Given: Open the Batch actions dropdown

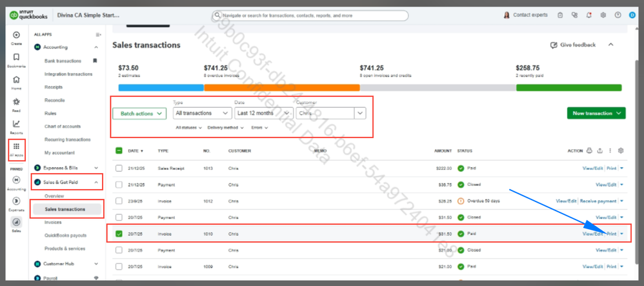Looking at the screenshot, I should (139, 114).
